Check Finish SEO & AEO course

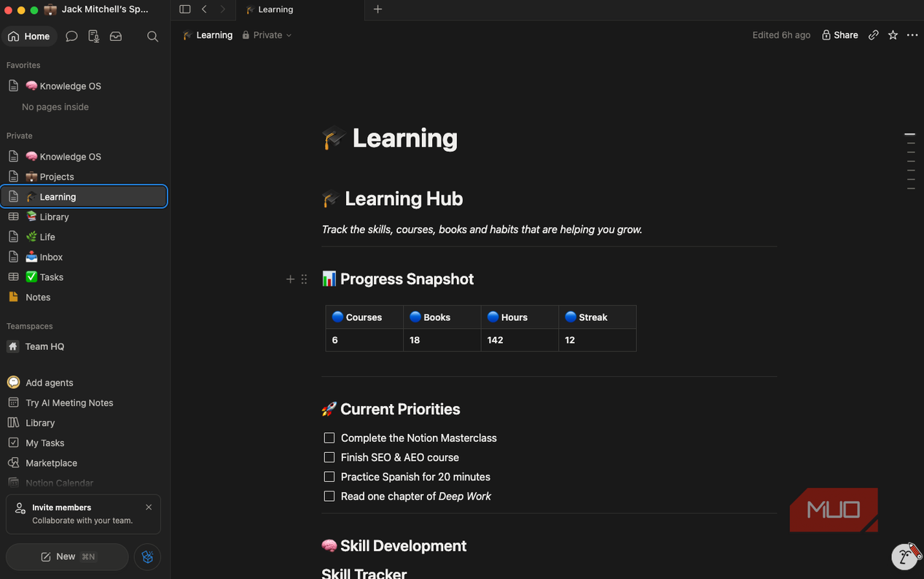329,457
